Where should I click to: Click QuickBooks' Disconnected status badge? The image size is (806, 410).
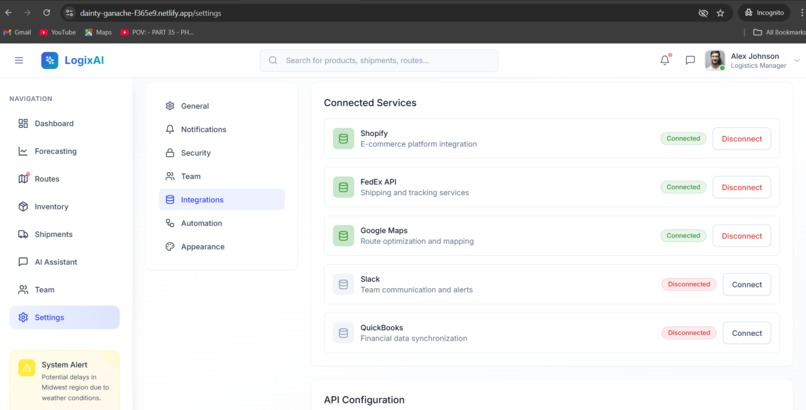[x=689, y=332]
